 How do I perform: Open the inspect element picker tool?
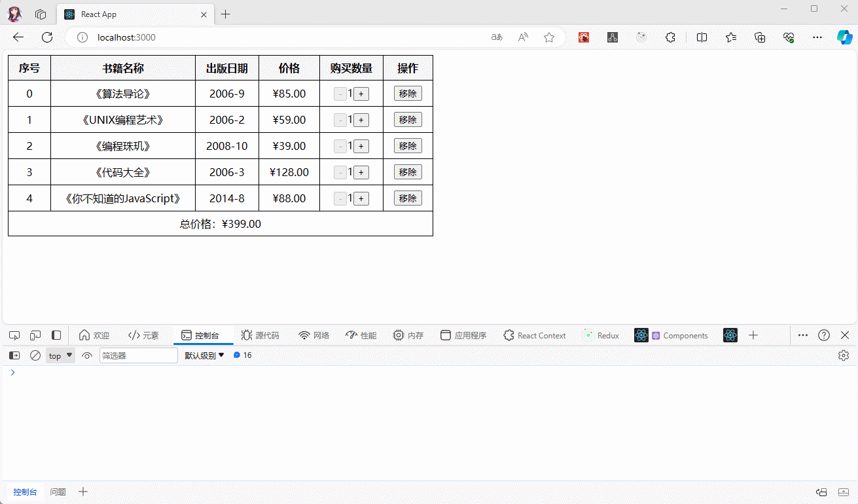(x=14, y=335)
